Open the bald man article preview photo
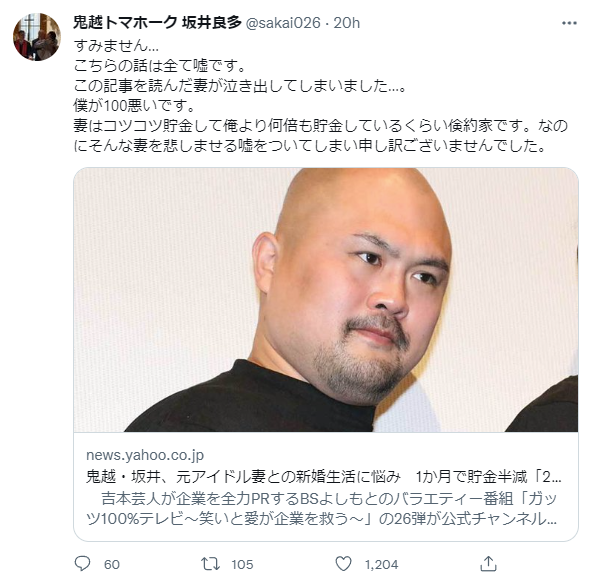The image size is (589, 579). click(326, 300)
